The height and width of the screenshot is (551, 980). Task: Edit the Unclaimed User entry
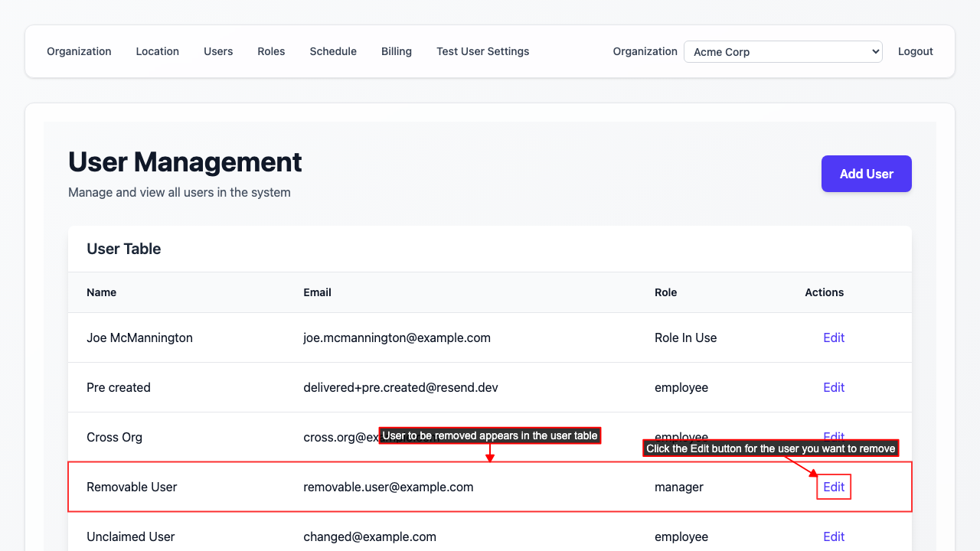click(x=833, y=536)
